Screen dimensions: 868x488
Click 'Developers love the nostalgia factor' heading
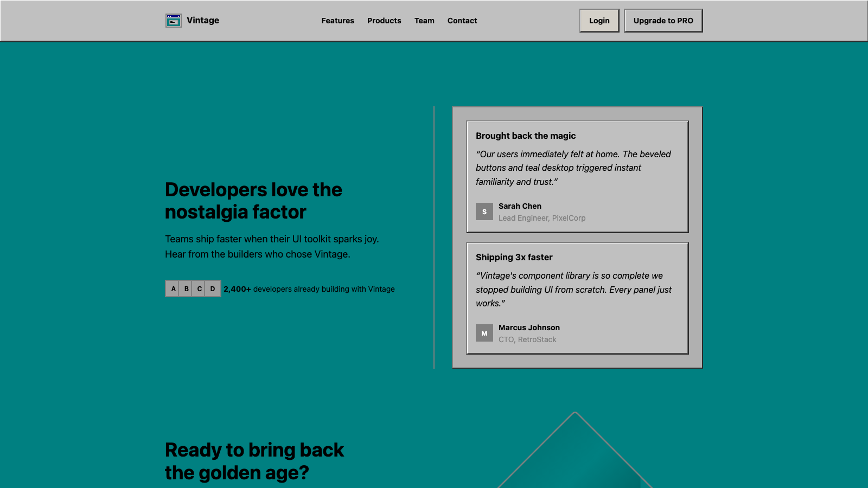click(253, 201)
